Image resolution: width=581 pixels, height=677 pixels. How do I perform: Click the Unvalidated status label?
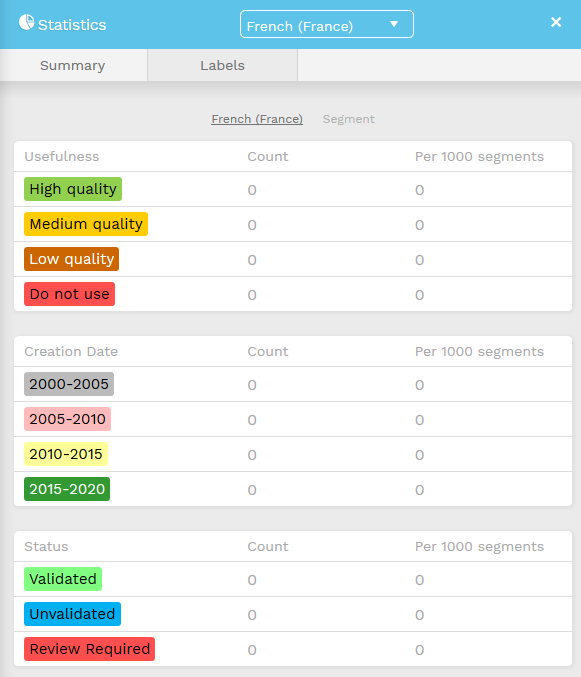click(x=73, y=614)
